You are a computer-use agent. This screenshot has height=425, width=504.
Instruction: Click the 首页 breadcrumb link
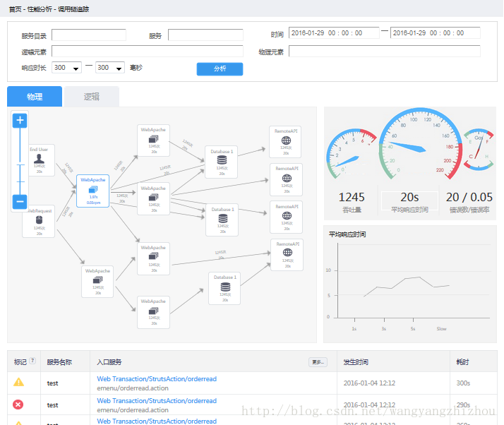pos(15,9)
